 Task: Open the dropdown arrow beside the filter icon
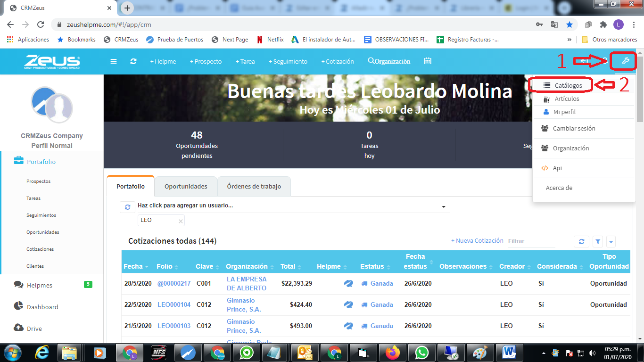click(x=611, y=241)
